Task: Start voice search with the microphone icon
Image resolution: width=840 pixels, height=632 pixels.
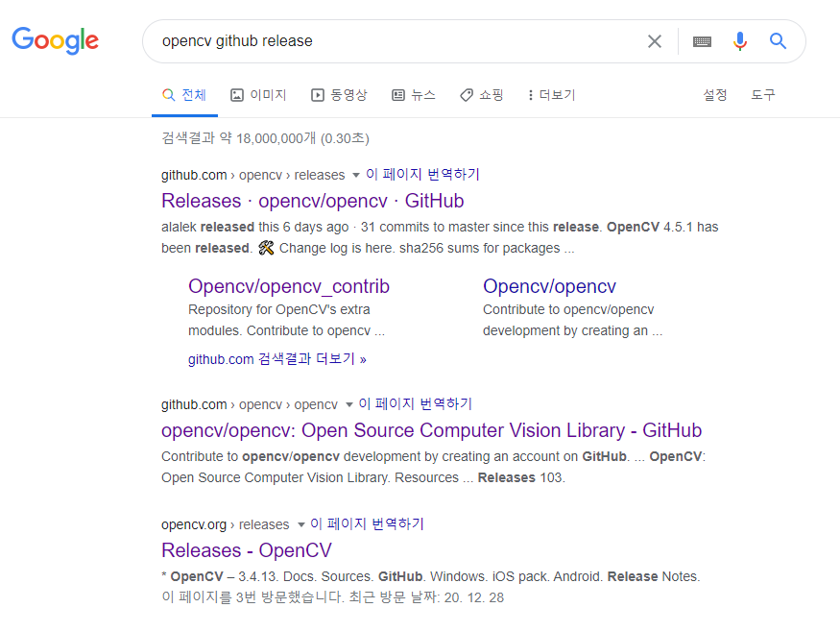Action: (740, 41)
